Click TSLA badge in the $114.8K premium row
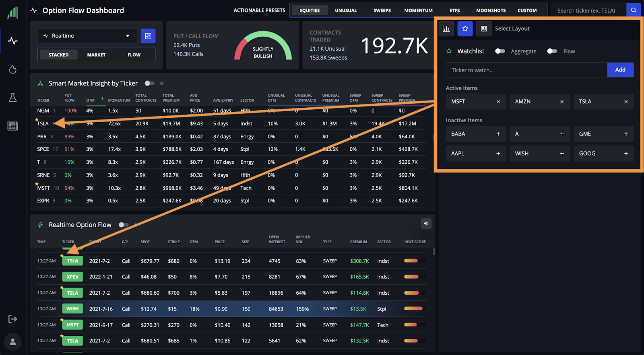 tap(72, 293)
